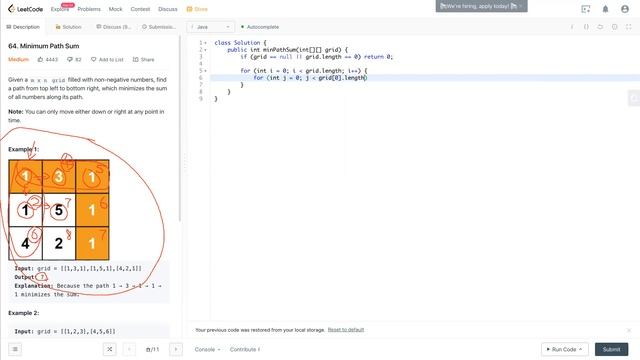Open Mock in top navigation
The height and width of the screenshot is (360, 640).
coord(116,9)
